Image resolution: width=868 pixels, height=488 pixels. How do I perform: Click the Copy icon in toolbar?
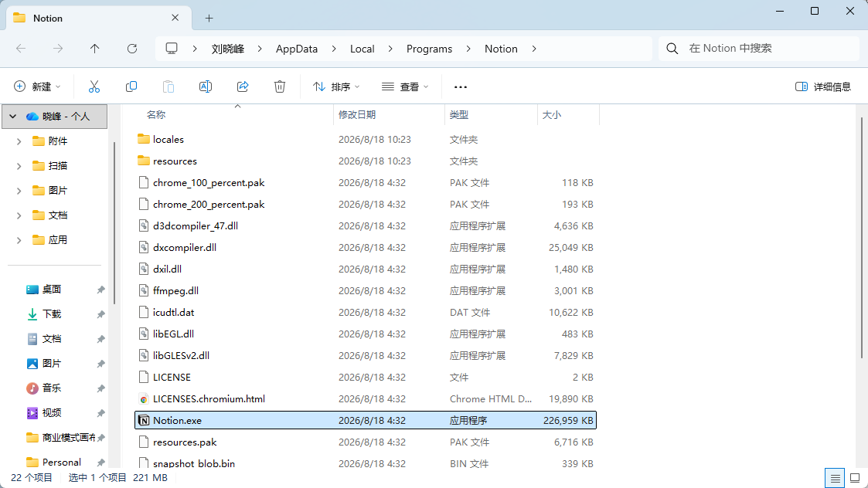[x=131, y=86]
